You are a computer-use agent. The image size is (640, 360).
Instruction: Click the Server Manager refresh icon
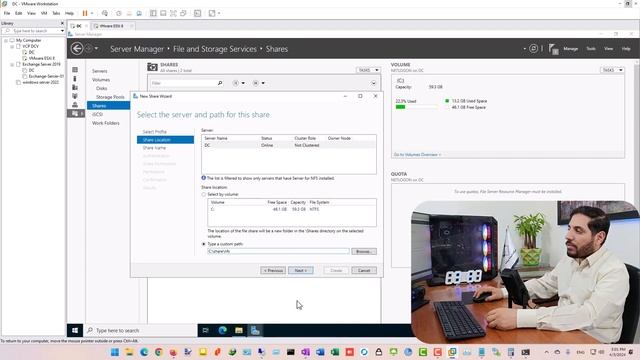(x=533, y=49)
